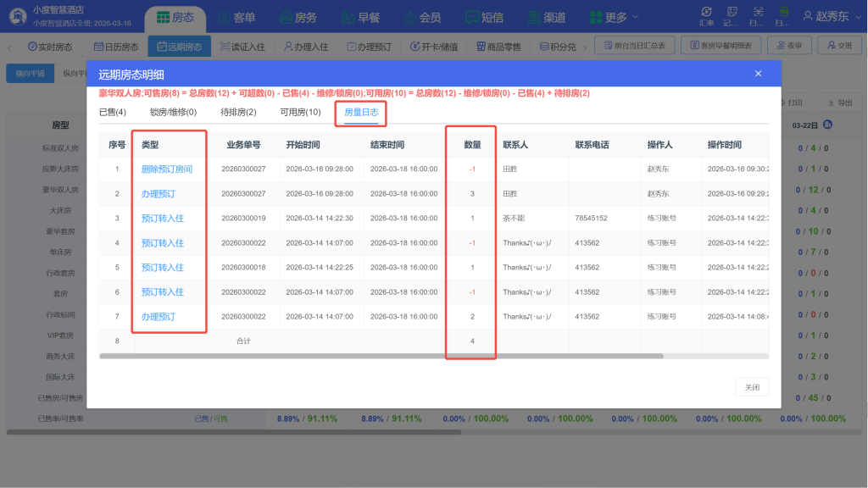Click the 删除预订房间 link
The width and height of the screenshot is (868, 488).
[169, 169]
